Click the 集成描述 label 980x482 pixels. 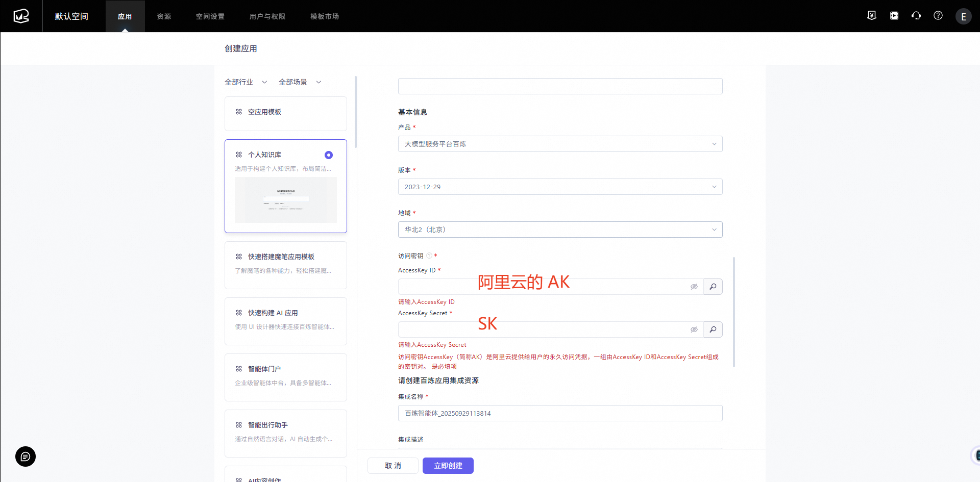point(411,440)
